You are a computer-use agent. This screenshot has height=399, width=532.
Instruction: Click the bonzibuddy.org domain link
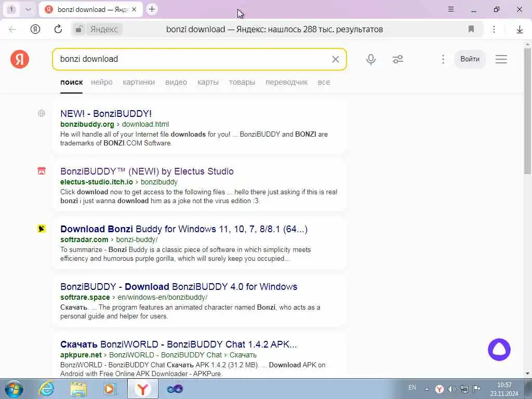coord(87,124)
